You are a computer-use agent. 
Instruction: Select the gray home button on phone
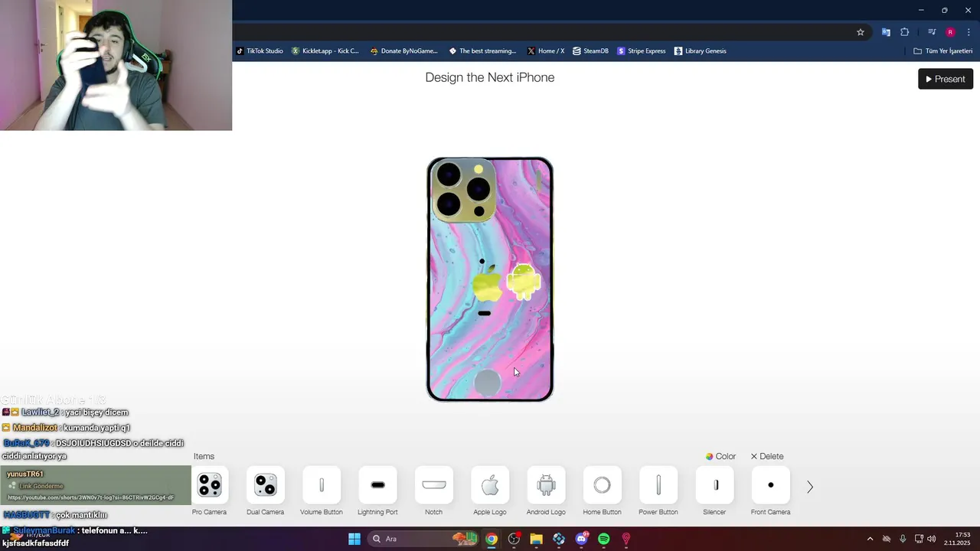point(488,383)
